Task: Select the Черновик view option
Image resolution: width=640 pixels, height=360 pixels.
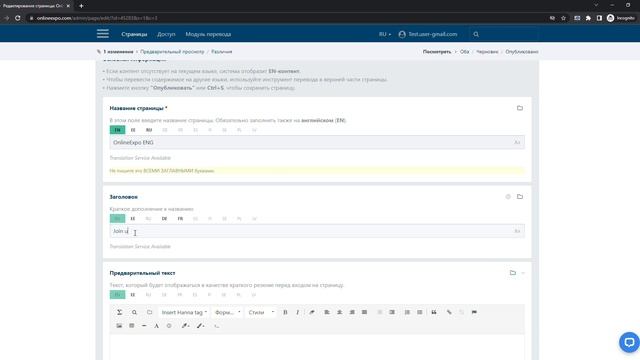Action: click(x=487, y=52)
